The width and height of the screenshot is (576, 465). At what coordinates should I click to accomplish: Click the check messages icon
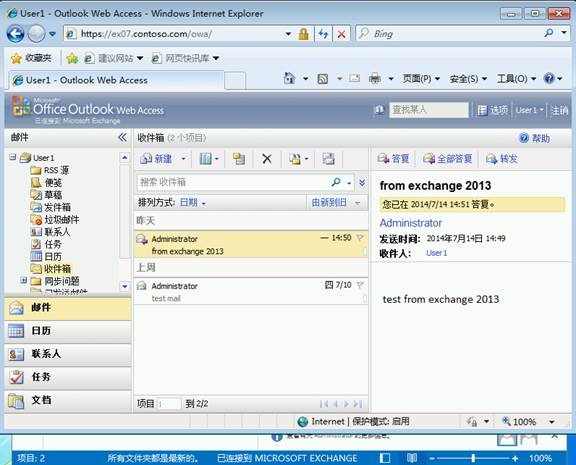(x=328, y=159)
